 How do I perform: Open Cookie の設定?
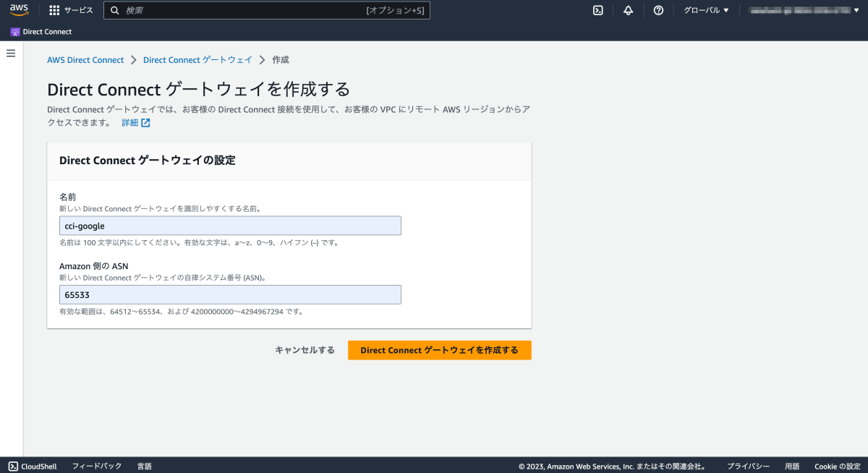tap(838, 466)
